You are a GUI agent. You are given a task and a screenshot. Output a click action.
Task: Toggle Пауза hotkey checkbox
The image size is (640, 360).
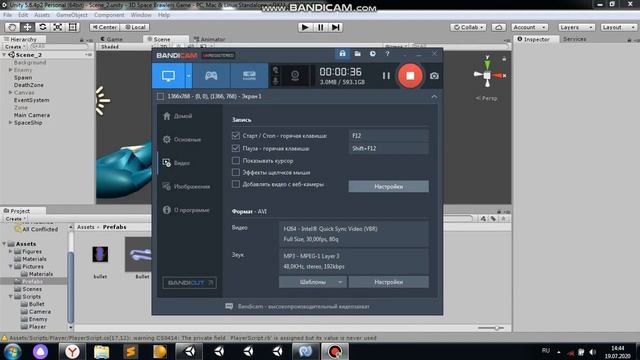point(236,148)
